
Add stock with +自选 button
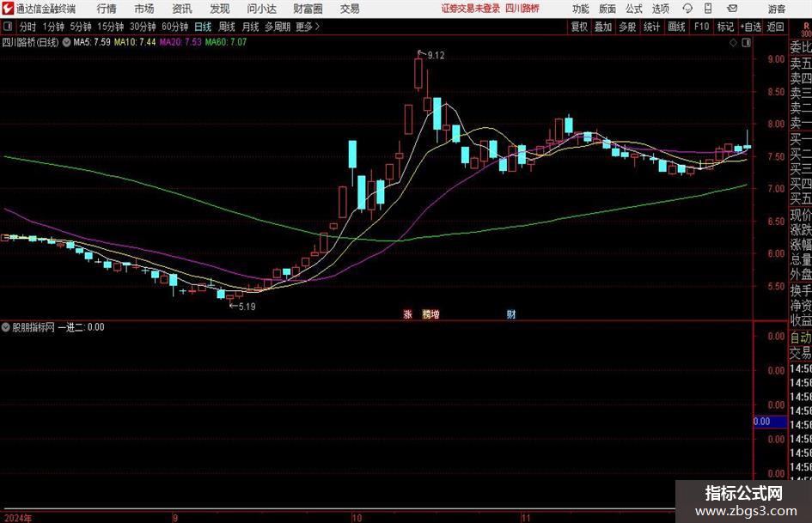click(751, 27)
